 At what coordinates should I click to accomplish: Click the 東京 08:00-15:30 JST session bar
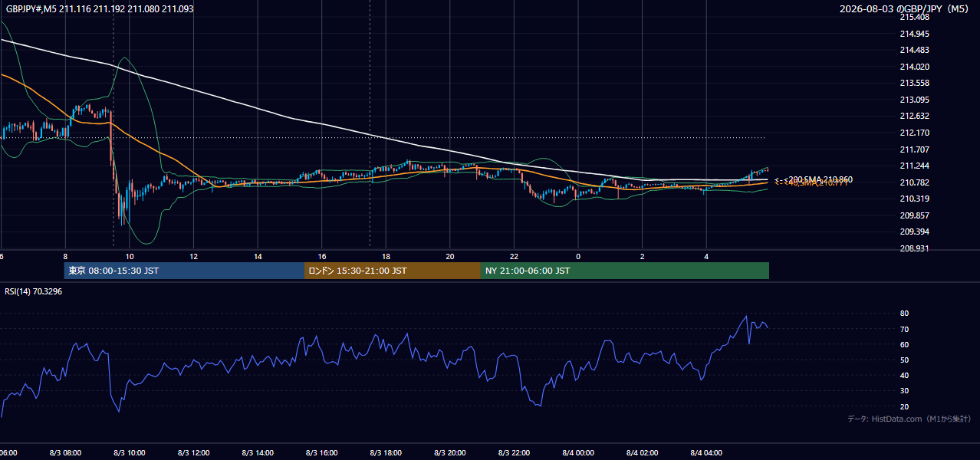[184, 271]
